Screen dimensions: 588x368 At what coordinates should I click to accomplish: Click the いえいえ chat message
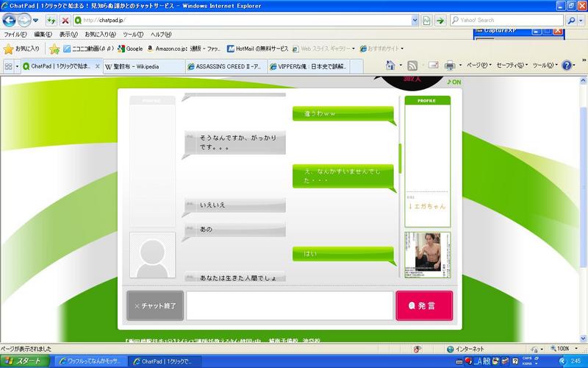[235, 205]
